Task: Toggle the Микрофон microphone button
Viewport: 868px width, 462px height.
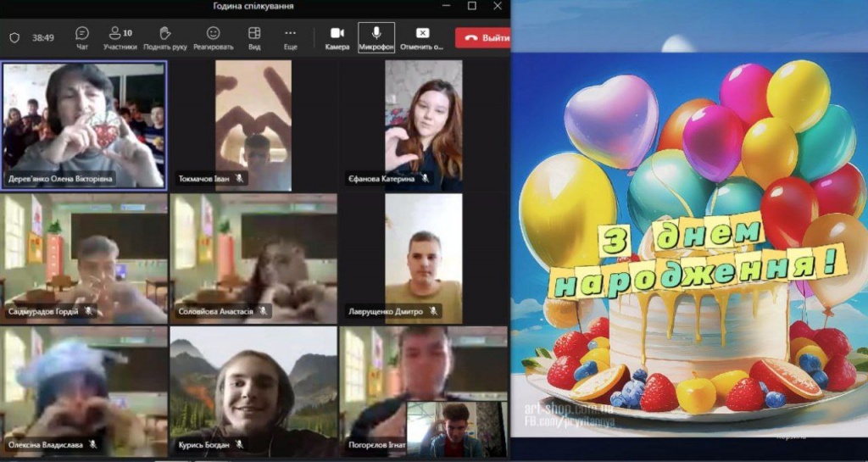Action: point(376,37)
